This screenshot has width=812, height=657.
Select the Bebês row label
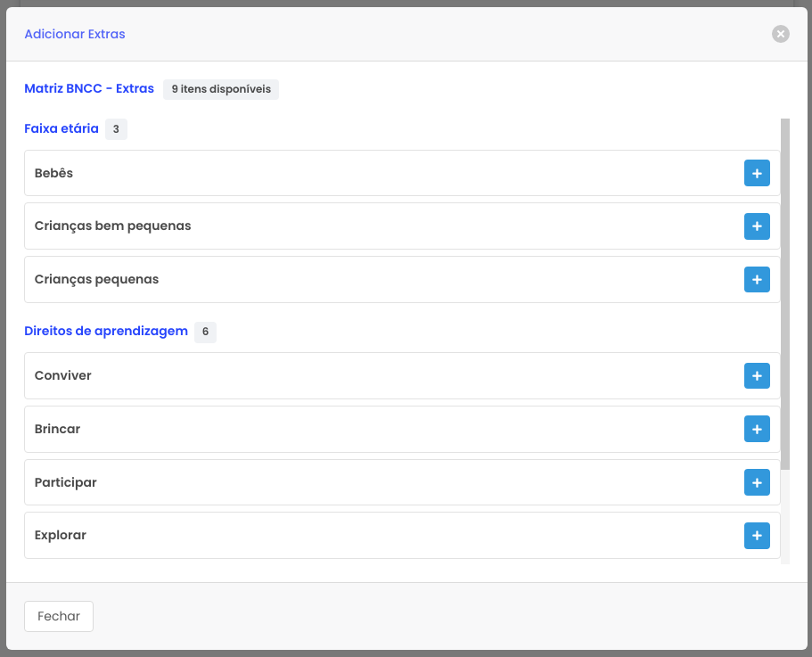coord(54,173)
